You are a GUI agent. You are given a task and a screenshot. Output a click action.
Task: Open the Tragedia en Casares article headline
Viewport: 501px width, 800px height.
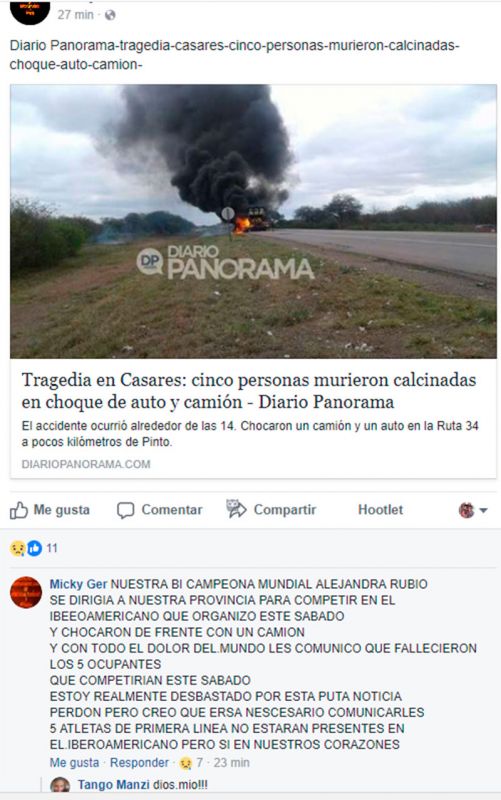pyautogui.click(x=248, y=391)
